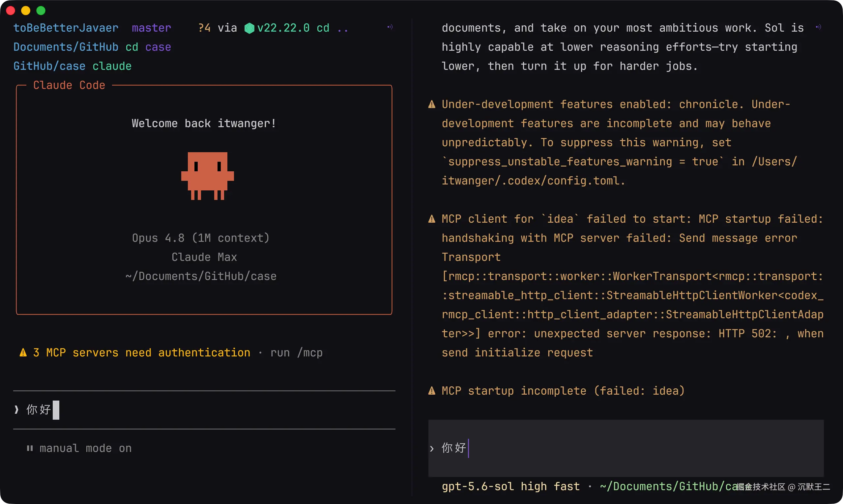
Task: Click the '?4' git status indicator
Action: click(x=204, y=28)
